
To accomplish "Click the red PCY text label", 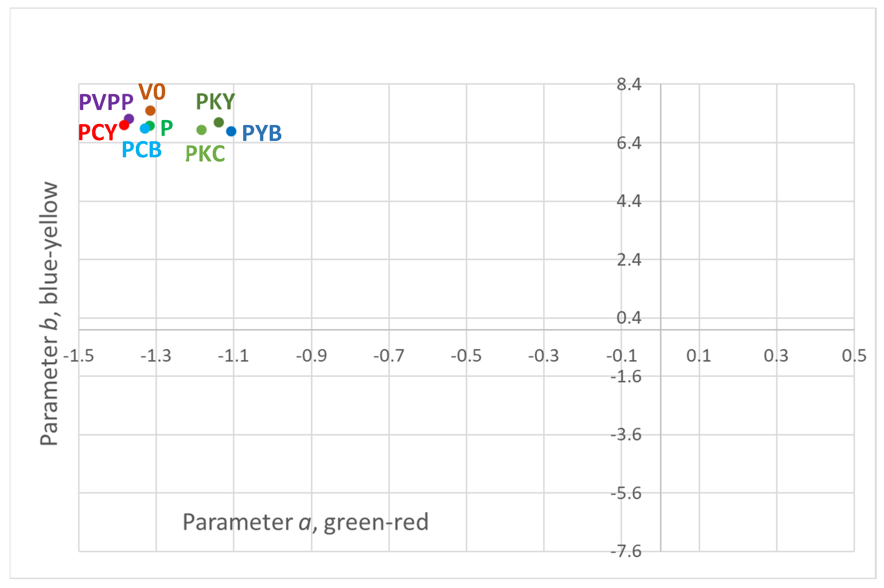I will (x=98, y=133).
